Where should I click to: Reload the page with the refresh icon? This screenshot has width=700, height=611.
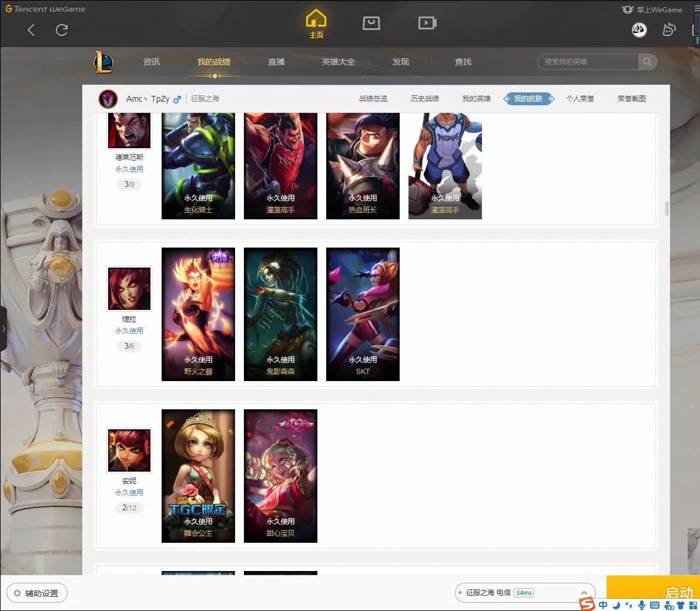(x=62, y=30)
